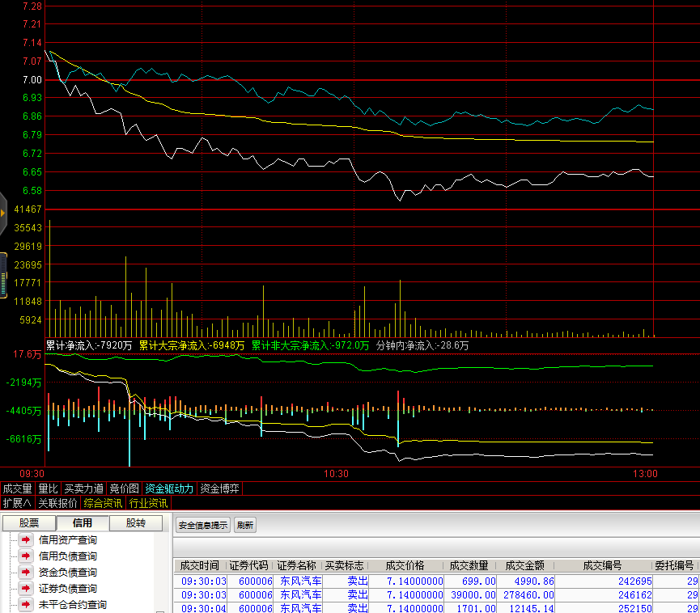Open the 资金博弈 indicator tab

(219, 488)
